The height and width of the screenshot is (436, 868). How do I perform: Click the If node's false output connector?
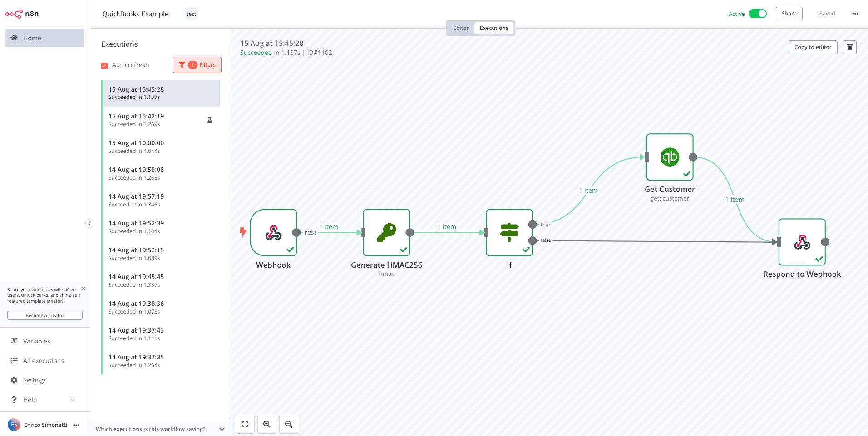tap(533, 240)
